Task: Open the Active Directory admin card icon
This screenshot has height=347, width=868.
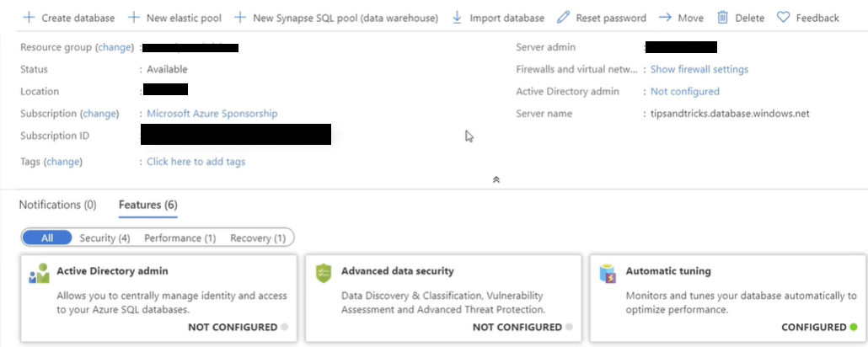Action: click(x=39, y=275)
